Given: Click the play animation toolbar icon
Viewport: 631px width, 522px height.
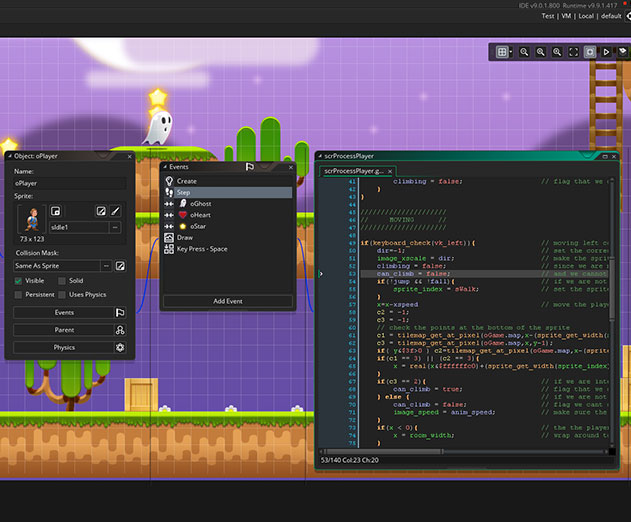Looking at the screenshot, I should pos(606,52).
